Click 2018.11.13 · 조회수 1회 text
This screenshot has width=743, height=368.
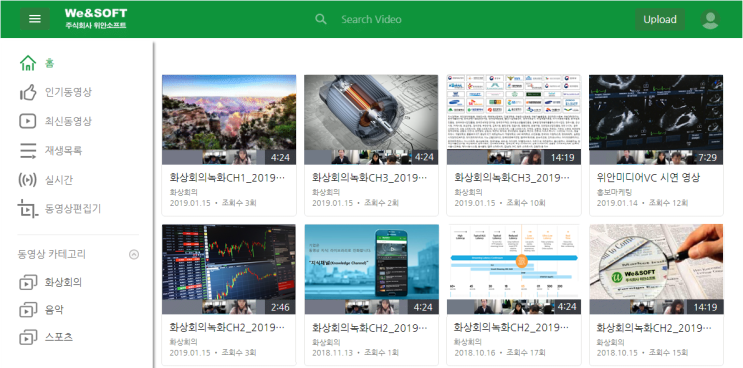click(355, 353)
